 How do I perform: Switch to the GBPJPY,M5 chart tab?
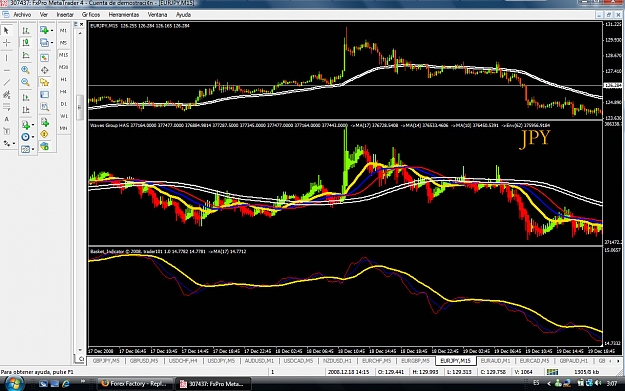(x=106, y=361)
